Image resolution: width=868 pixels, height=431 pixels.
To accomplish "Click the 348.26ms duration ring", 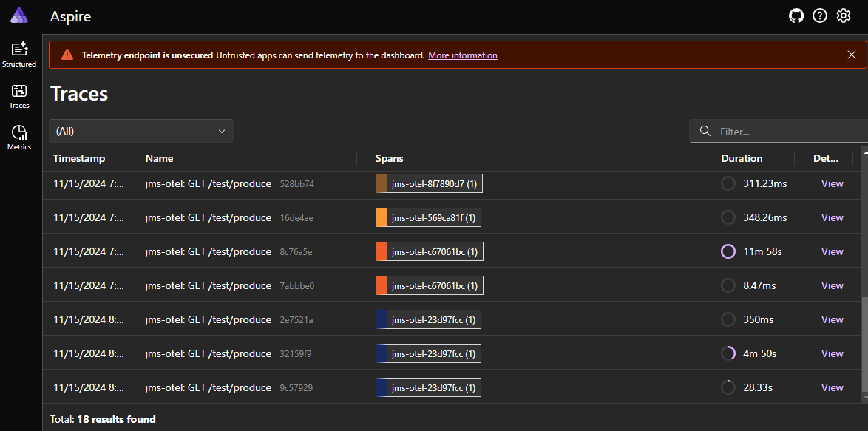I will (728, 217).
